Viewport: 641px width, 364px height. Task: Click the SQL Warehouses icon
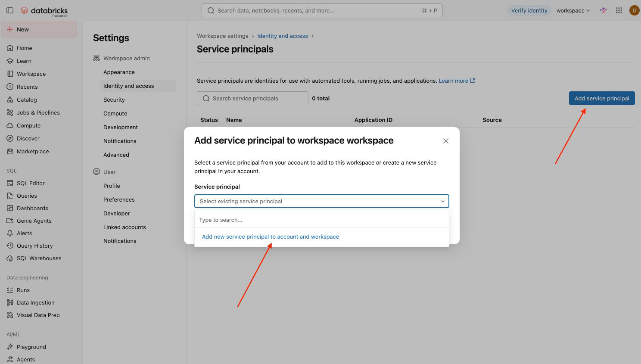point(10,258)
